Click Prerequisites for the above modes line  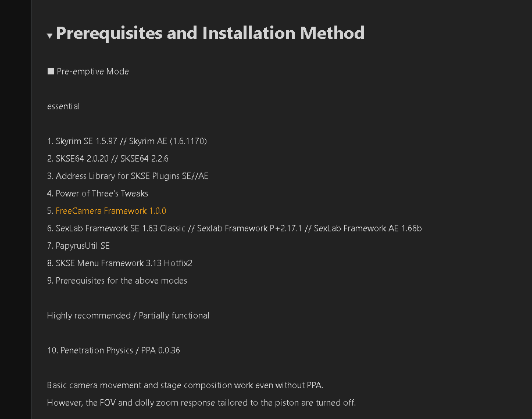coord(117,281)
